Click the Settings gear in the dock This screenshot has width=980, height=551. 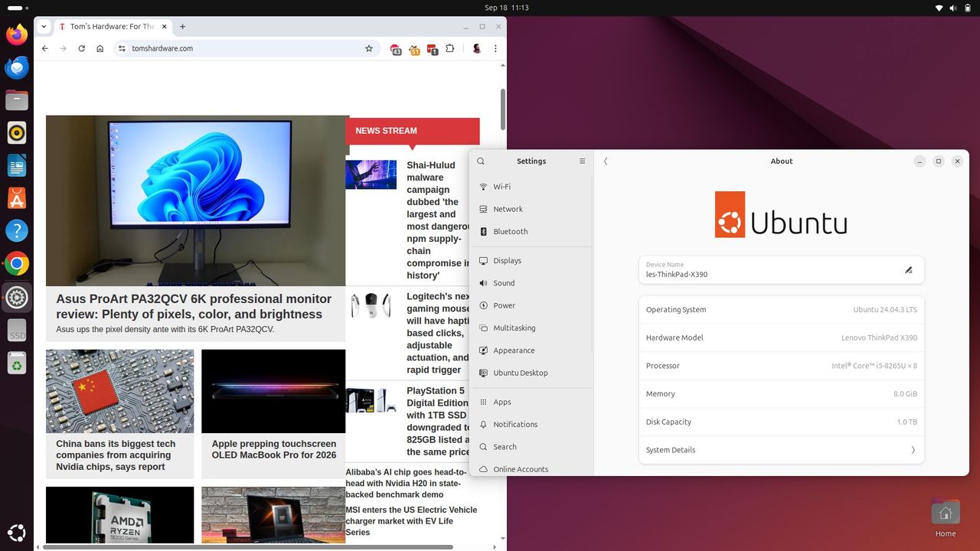(17, 298)
